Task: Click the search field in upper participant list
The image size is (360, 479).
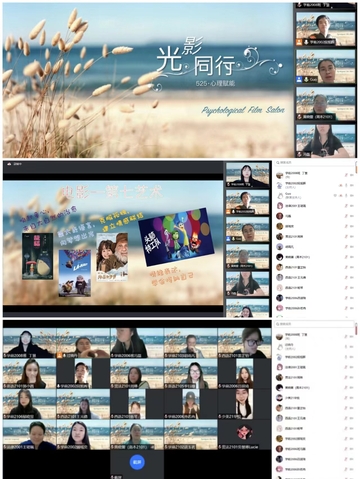Action: 314,163
